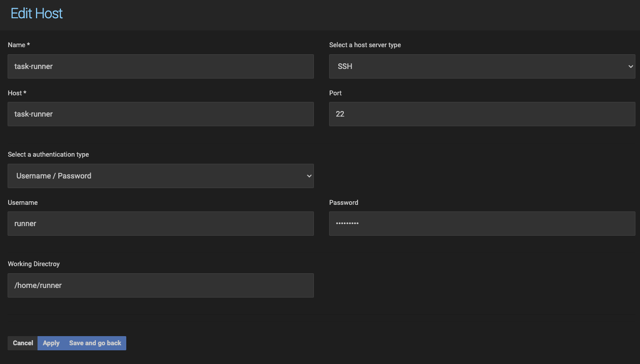Select the Port field showing 22
This screenshot has width=640, height=364.
482,114
